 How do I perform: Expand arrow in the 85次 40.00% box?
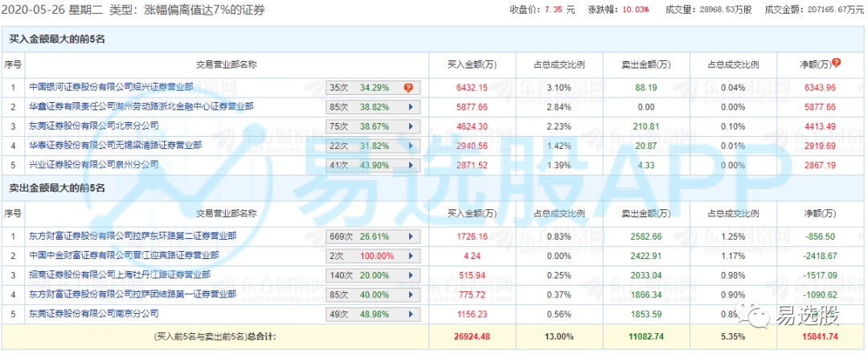coord(411,294)
